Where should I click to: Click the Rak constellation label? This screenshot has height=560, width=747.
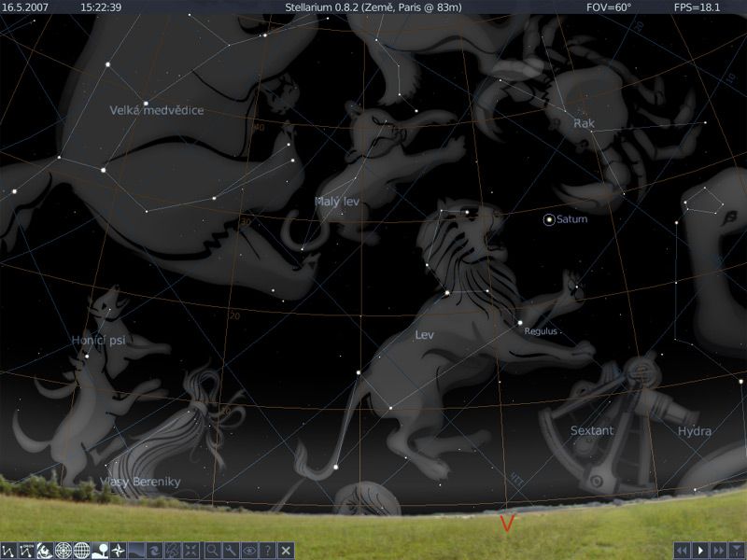click(x=585, y=123)
